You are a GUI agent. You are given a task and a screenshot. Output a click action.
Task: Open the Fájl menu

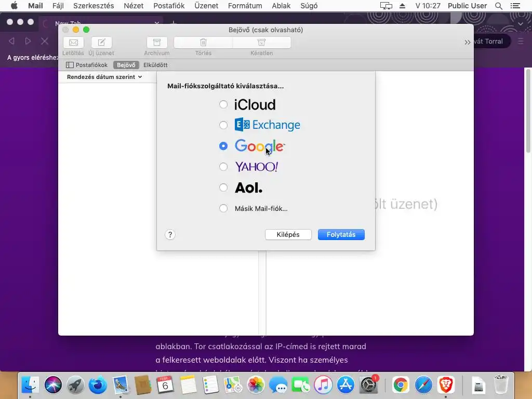coord(58,6)
